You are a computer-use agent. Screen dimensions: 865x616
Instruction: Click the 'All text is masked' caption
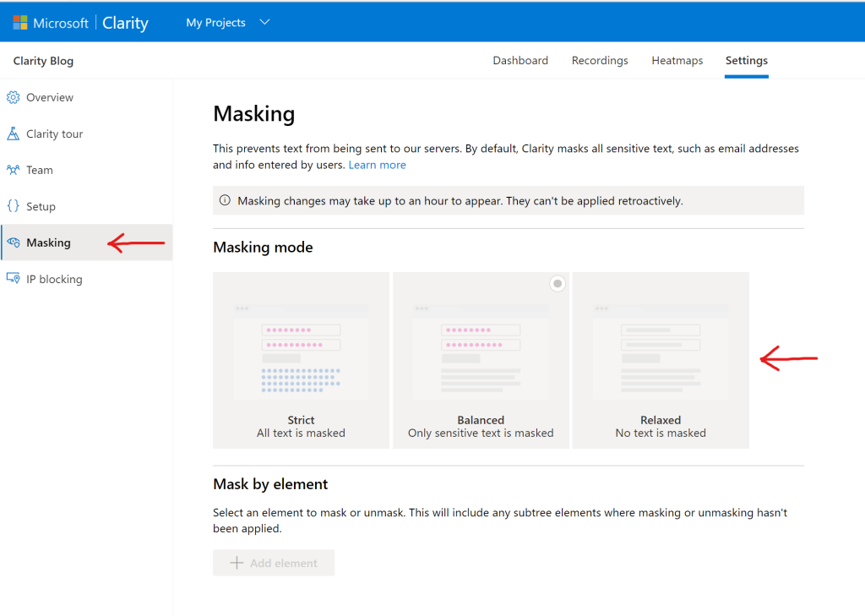click(x=301, y=433)
